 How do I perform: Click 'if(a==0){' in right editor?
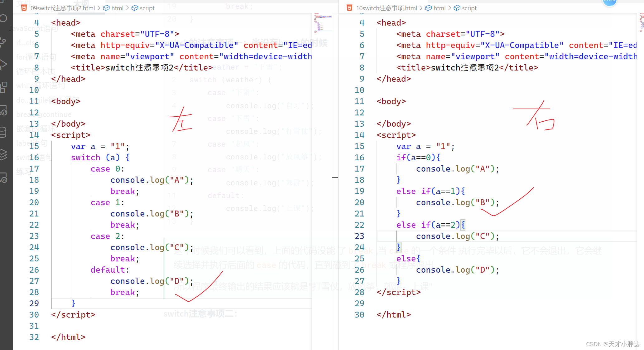[x=418, y=158]
